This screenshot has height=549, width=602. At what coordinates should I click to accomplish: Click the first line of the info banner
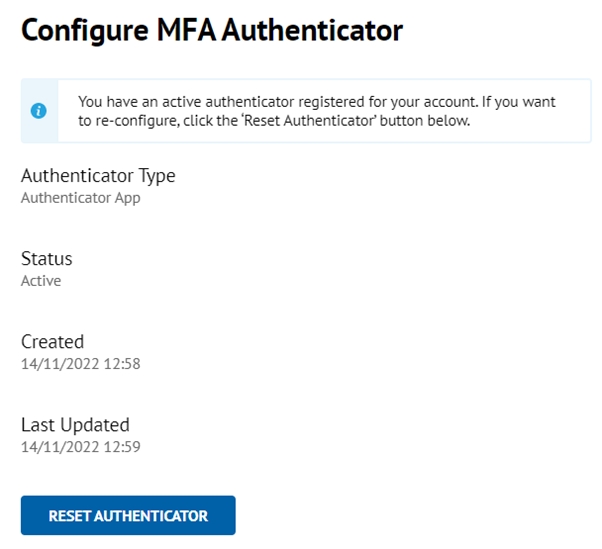tap(315, 102)
